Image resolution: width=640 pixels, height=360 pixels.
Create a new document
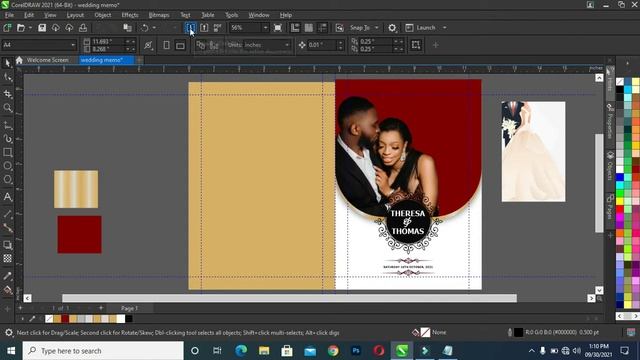pyautogui.click(x=7, y=28)
